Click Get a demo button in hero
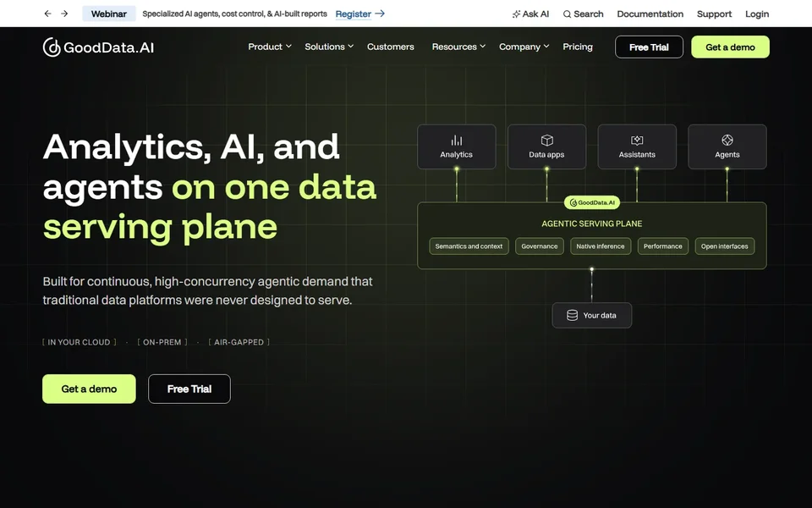 (89, 389)
